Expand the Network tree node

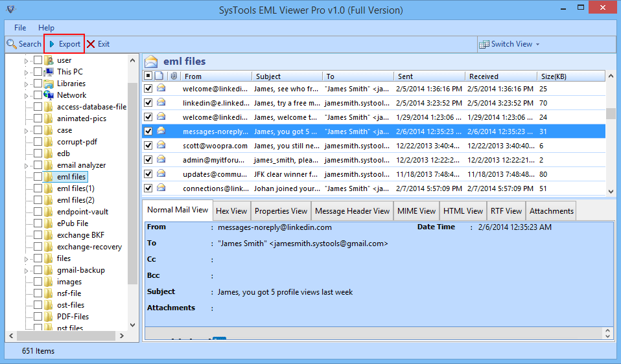(27, 96)
